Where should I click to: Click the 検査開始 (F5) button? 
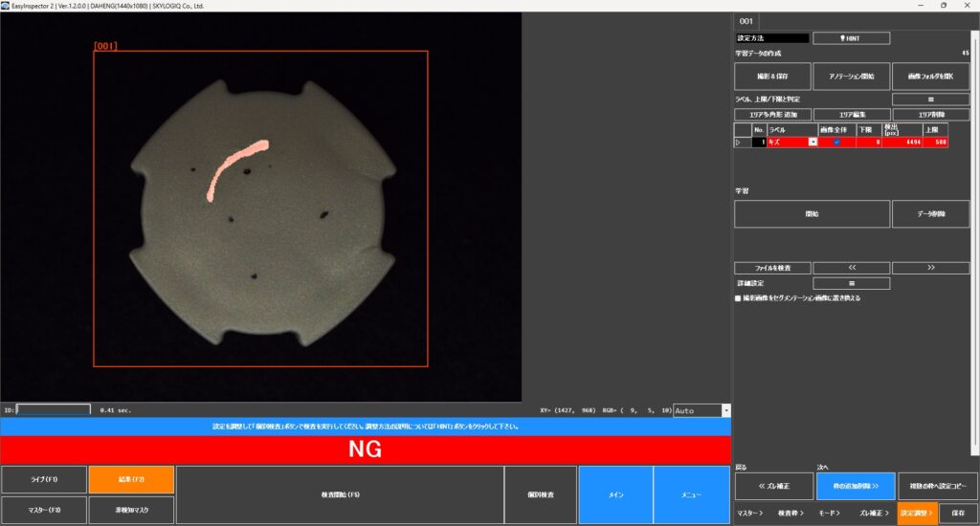(340, 495)
